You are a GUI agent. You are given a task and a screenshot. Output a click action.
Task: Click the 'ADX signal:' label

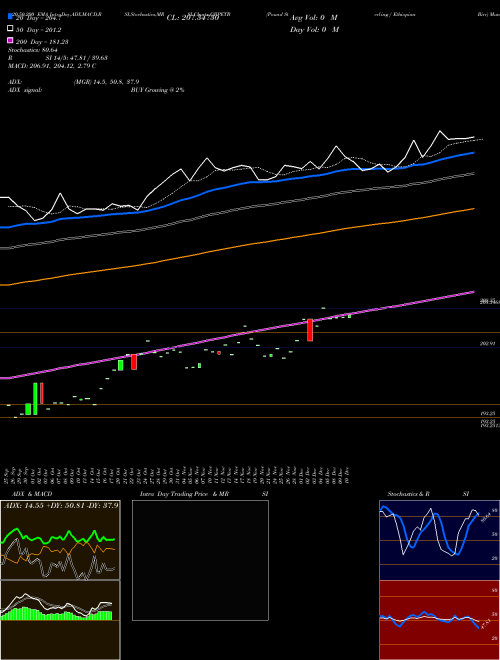25,90
